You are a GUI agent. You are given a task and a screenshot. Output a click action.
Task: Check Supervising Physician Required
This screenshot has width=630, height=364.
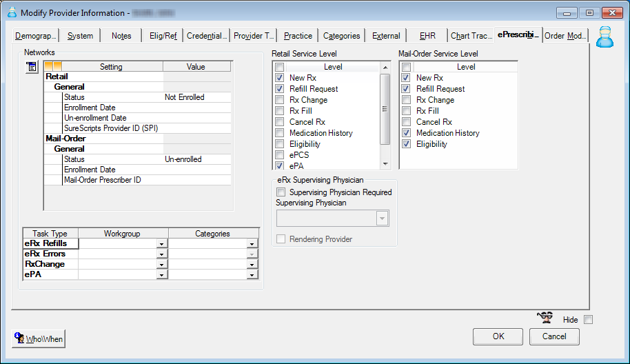pyautogui.click(x=281, y=192)
